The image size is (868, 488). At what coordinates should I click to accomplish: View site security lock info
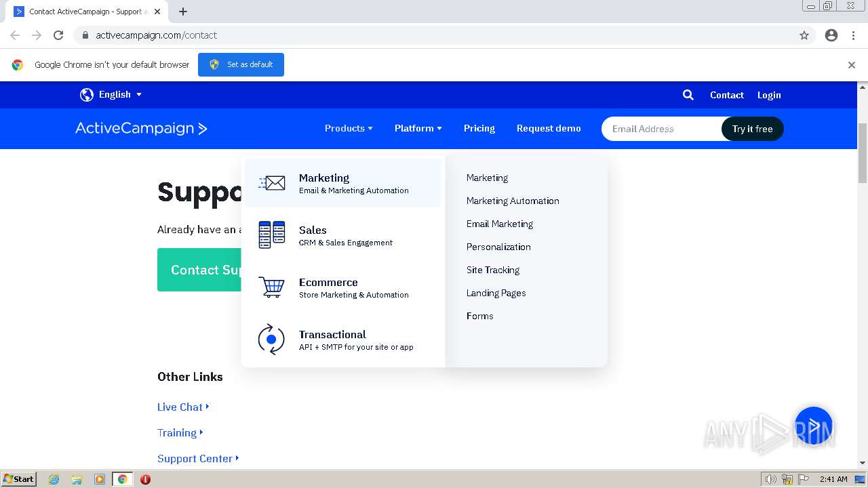point(85,35)
